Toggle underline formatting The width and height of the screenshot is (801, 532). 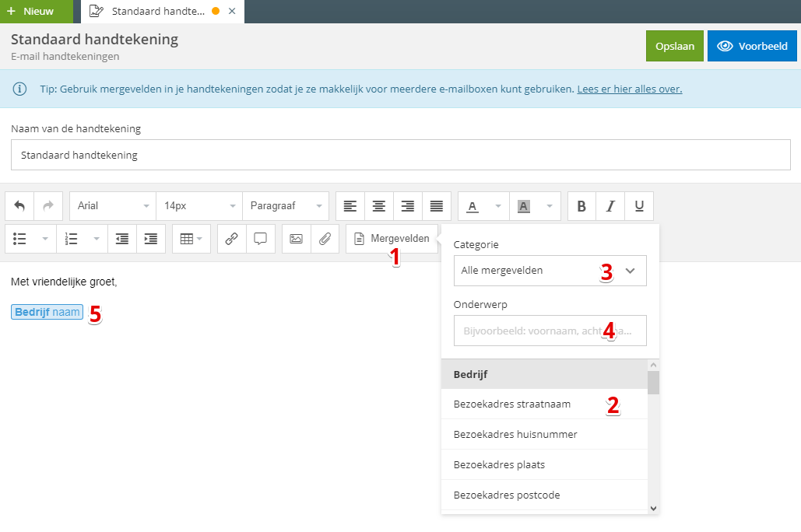coord(639,206)
